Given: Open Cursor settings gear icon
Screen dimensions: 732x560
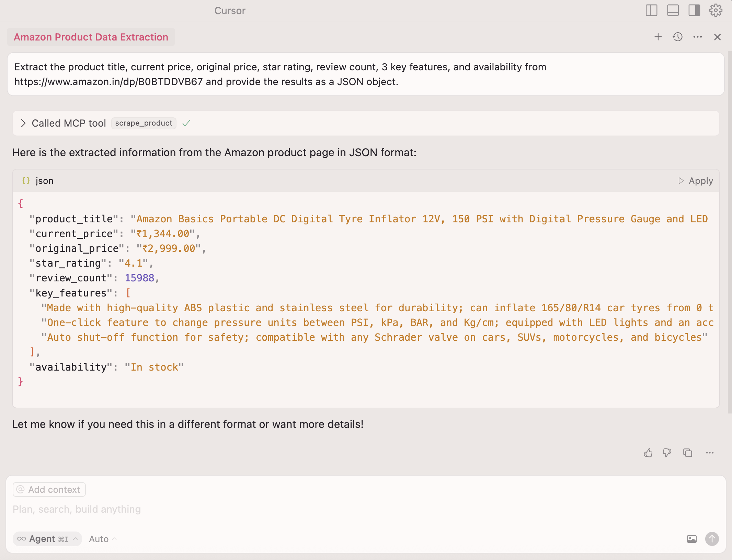Looking at the screenshot, I should coord(716,10).
